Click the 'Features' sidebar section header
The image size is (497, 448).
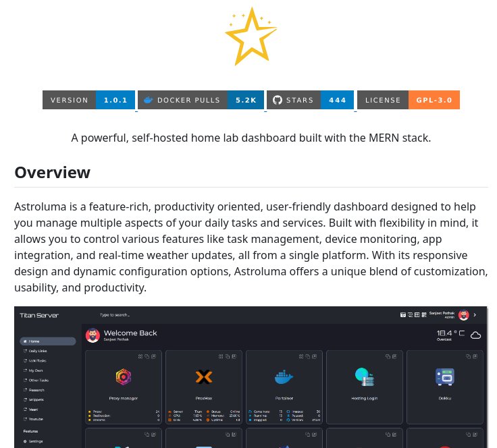[30, 431]
